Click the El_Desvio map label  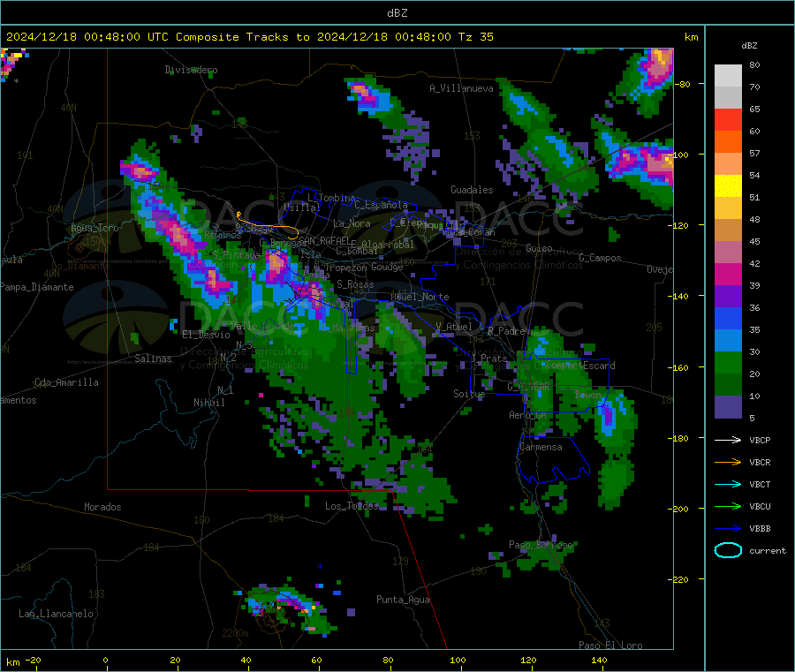(x=206, y=335)
